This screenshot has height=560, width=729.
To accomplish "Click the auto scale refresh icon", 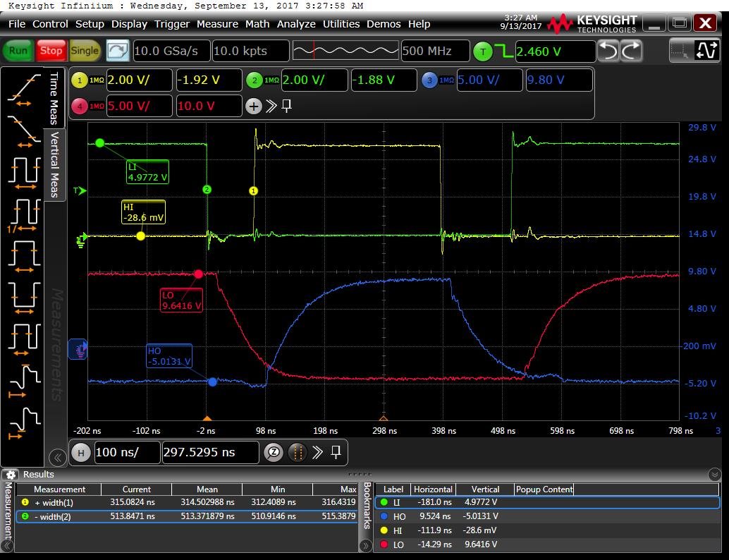I will click(x=118, y=51).
